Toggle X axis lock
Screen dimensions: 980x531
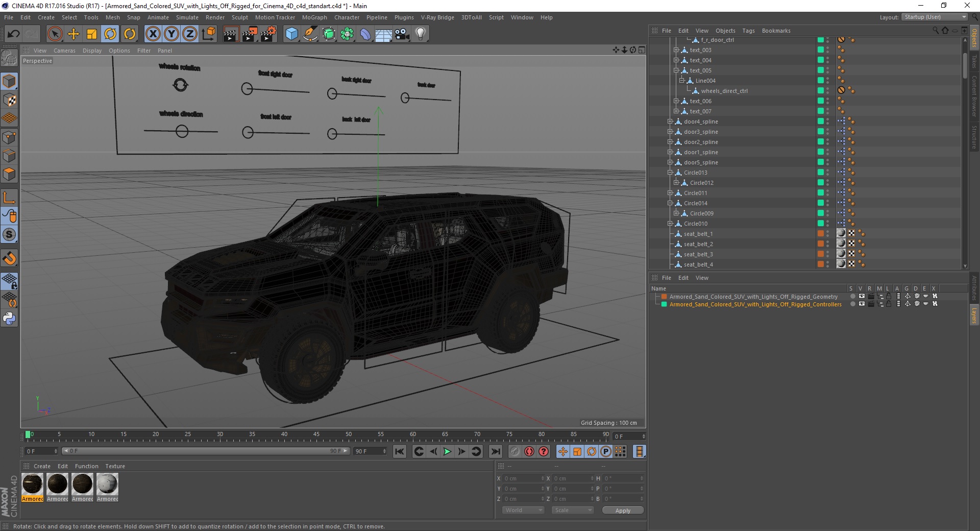pyautogui.click(x=153, y=34)
